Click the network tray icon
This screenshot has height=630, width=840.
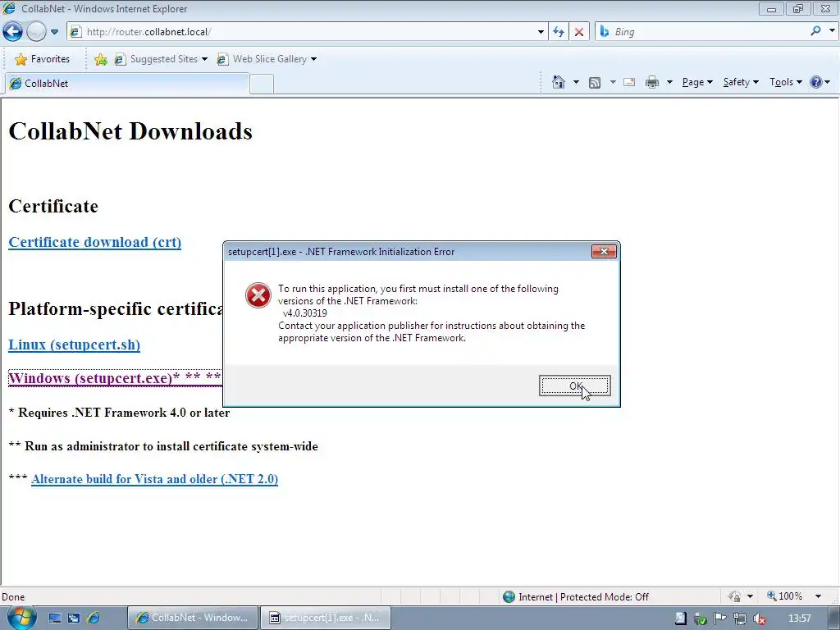click(x=740, y=619)
